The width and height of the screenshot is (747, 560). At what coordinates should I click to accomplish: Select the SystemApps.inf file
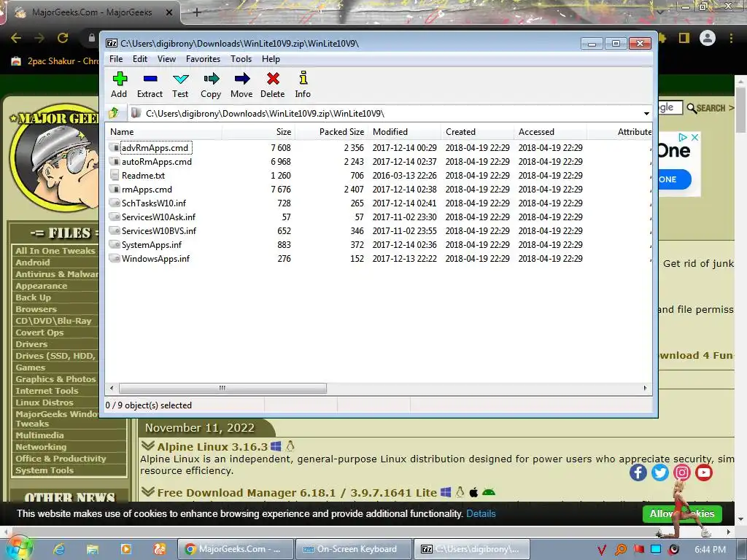coord(152,244)
